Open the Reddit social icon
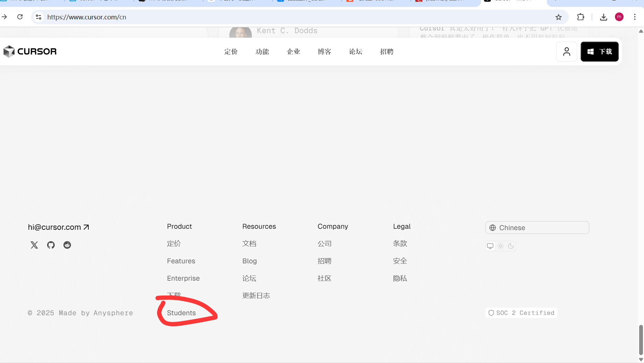The width and height of the screenshot is (644, 363). (x=67, y=245)
